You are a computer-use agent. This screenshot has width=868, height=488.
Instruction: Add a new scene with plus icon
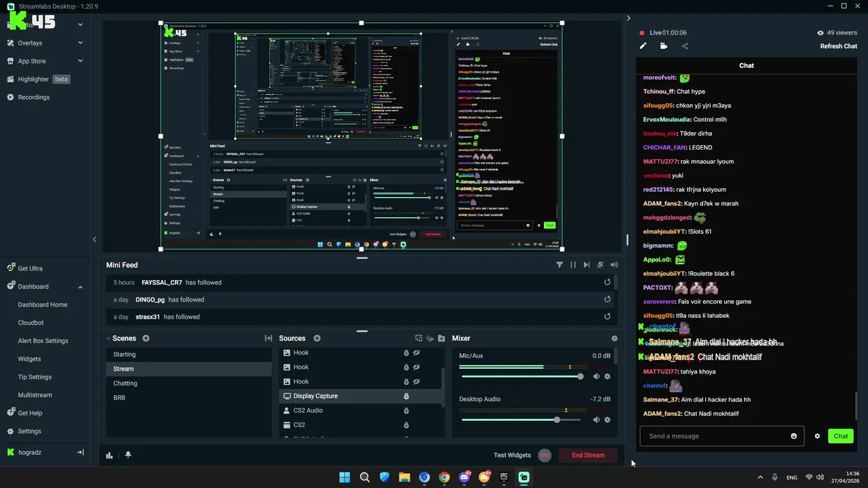pyautogui.click(x=146, y=338)
